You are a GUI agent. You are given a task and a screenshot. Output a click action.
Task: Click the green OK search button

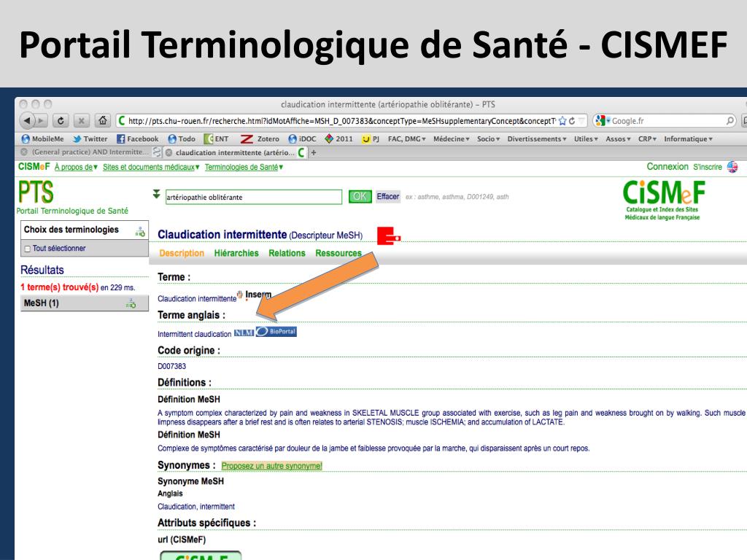[x=360, y=196]
